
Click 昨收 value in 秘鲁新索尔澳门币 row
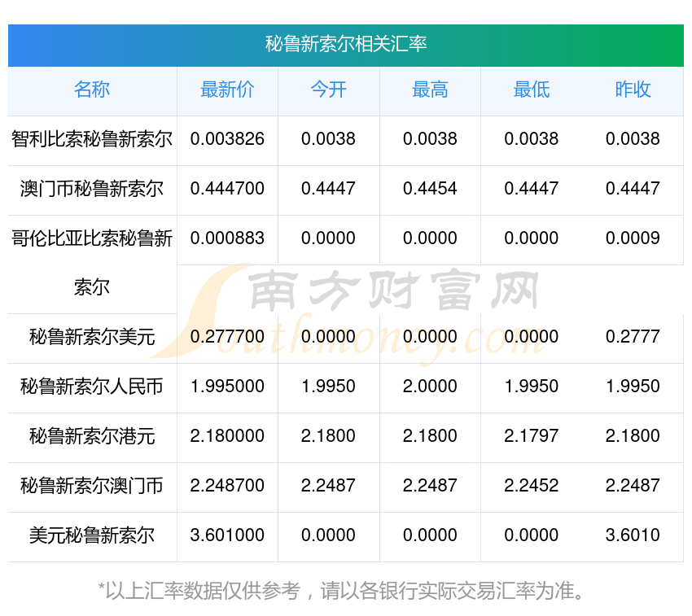click(x=633, y=486)
